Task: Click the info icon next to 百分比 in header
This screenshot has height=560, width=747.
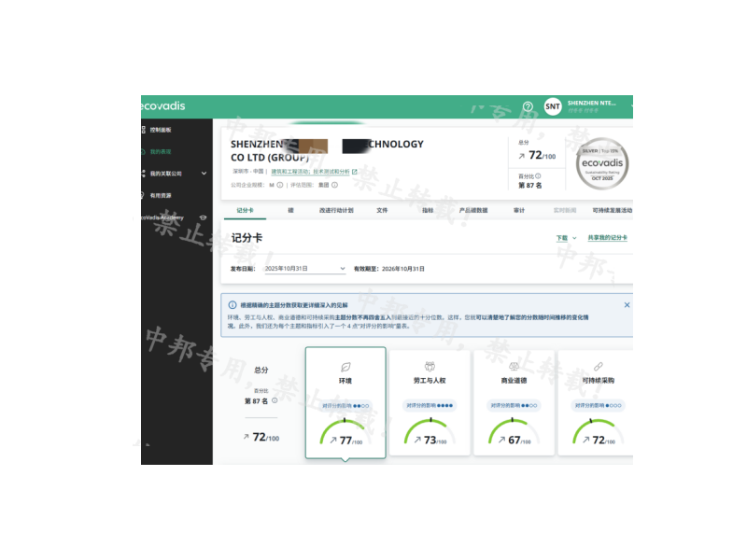Action: coord(539,175)
